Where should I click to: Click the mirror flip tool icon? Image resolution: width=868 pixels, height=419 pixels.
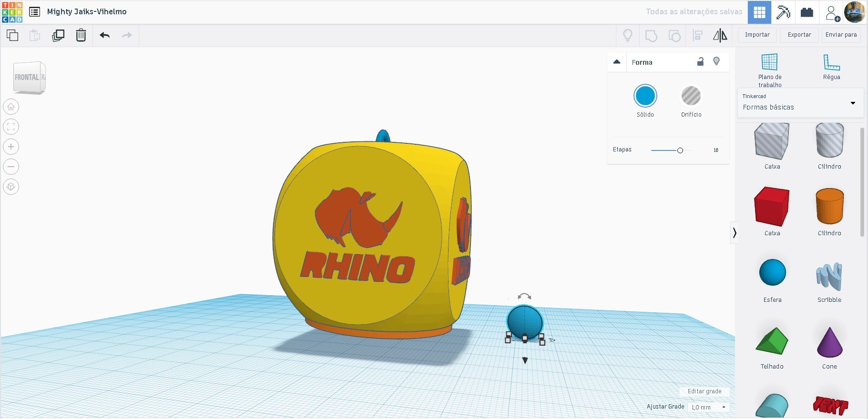click(720, 35)
